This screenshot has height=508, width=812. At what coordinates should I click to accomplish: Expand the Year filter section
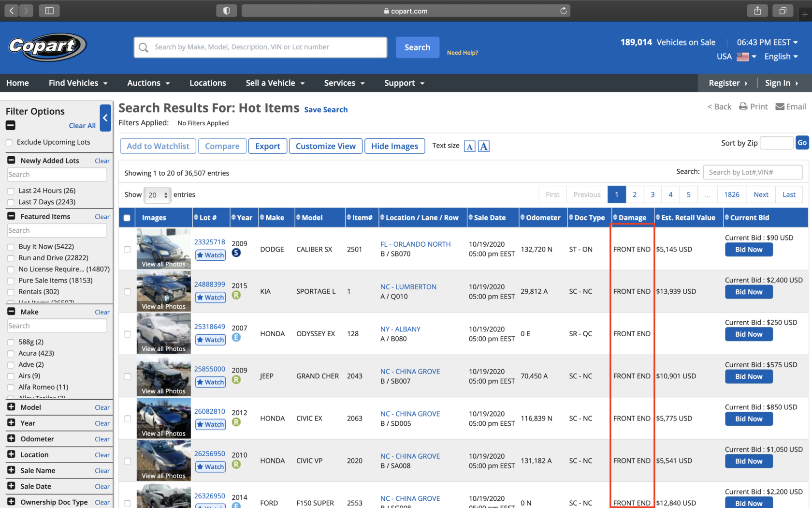11,423
